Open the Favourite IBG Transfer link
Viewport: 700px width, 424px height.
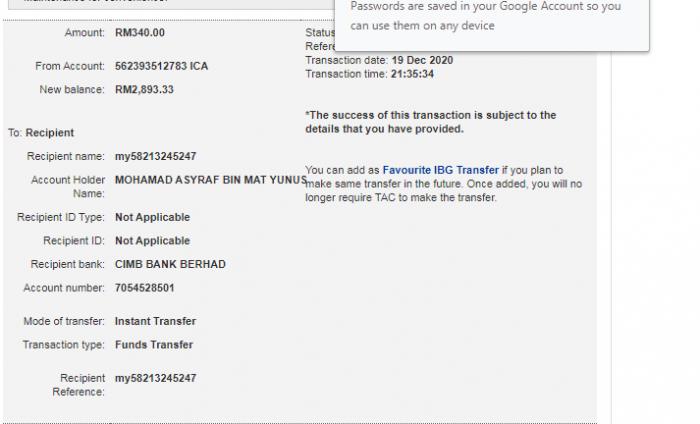440,170
